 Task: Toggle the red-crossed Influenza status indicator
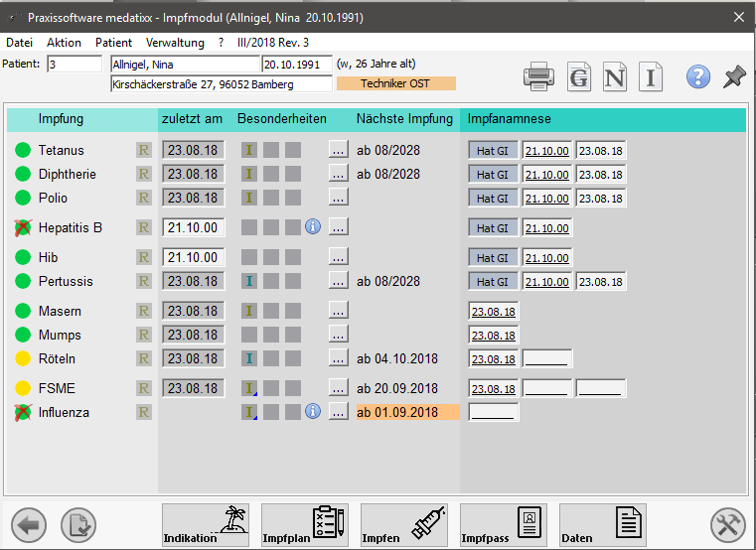coord(23,412)
